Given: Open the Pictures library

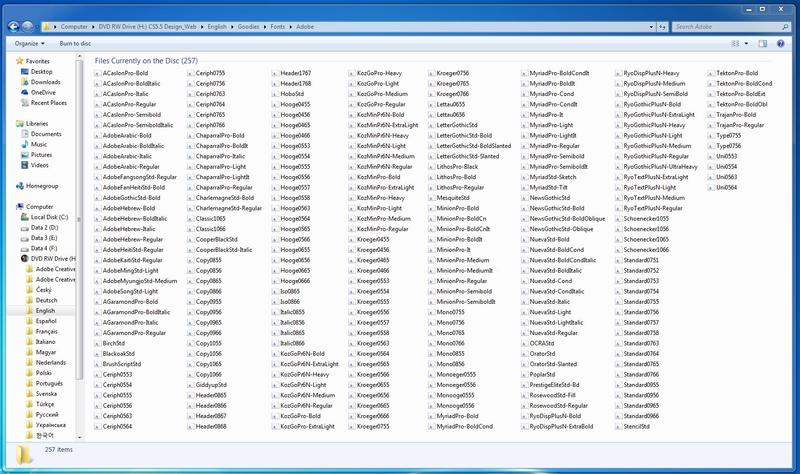Looking at the screenshot, I should click(37, 155).
